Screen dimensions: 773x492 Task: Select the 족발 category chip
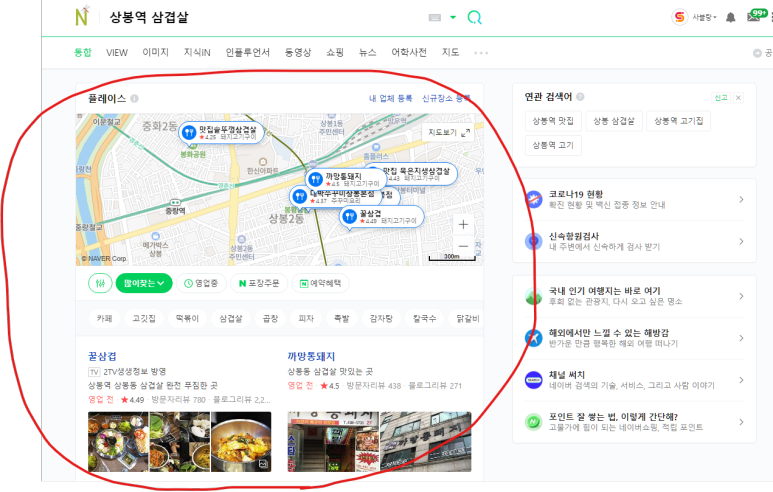click(342, 318)
